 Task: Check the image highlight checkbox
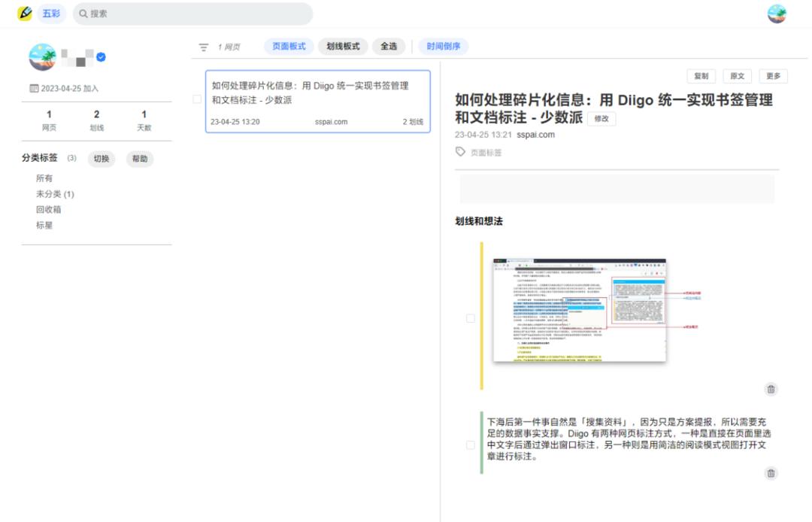(x=470, y=318)
